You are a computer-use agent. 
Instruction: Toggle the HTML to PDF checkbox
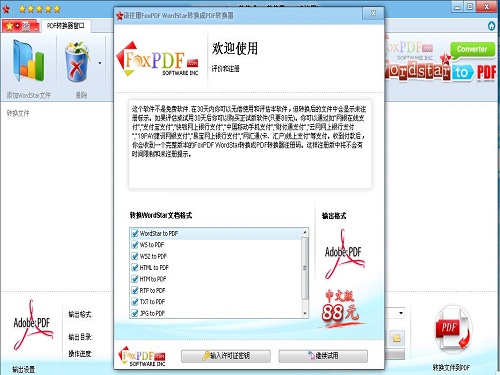pos(135,267)
